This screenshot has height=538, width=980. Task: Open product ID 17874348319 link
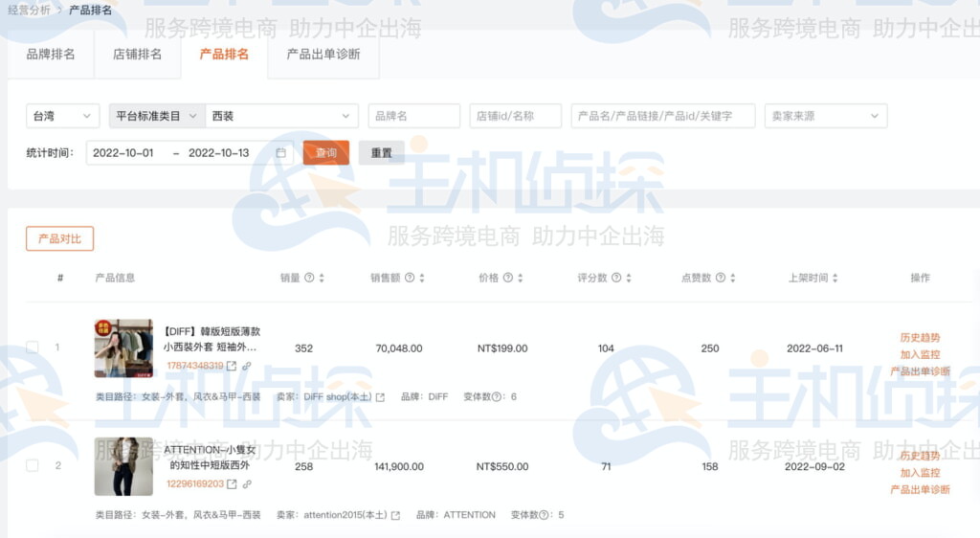[x=195, y=366]
